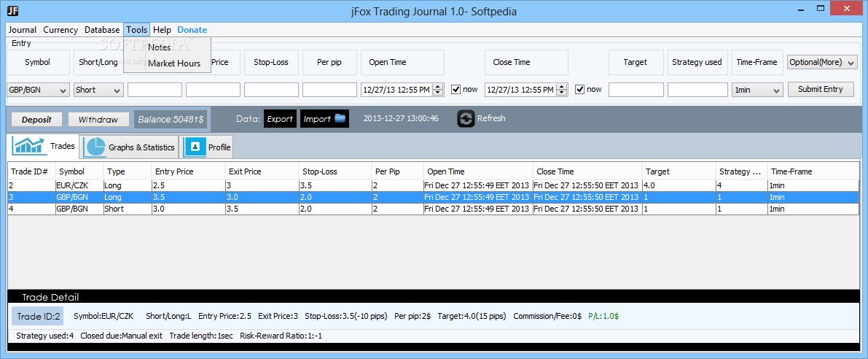Viewport: 868px width, 359px height.
Task: Open the Symbol GBP/BGN dropdown
Action: [x=38, y=90]
